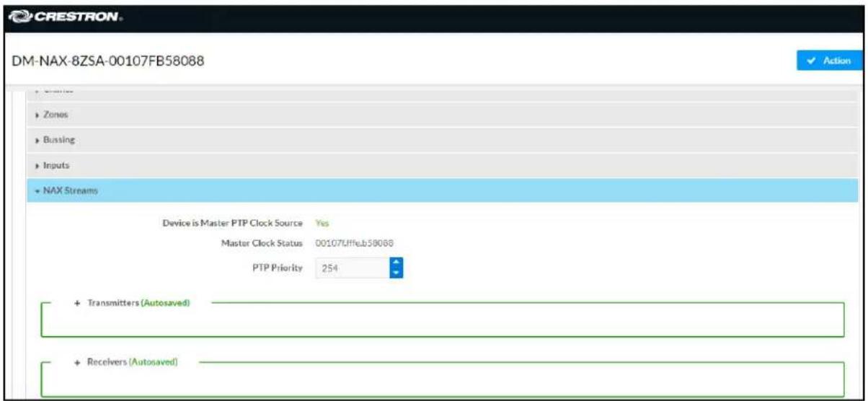Screen dimensions: 868x401
Task: Click the 'PTP Priority' label
Action: 278,268
